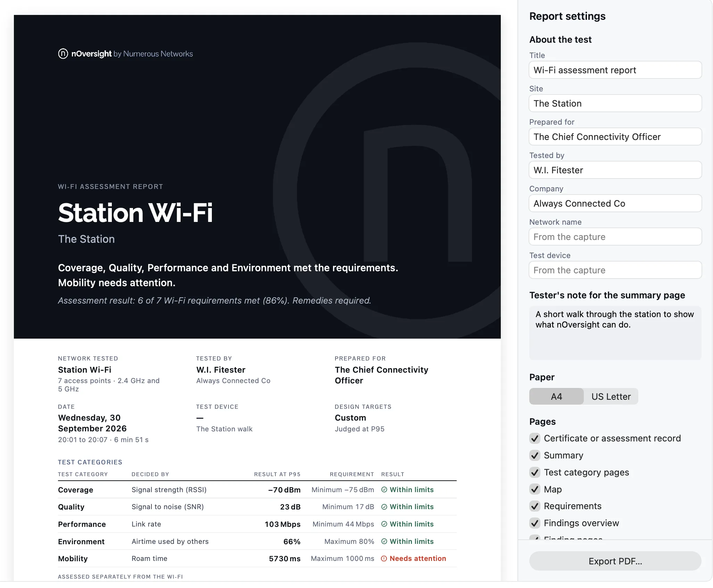Click the Site field 'The Station'
Screen dimensions: 713x588
click(x=615, y=103)
